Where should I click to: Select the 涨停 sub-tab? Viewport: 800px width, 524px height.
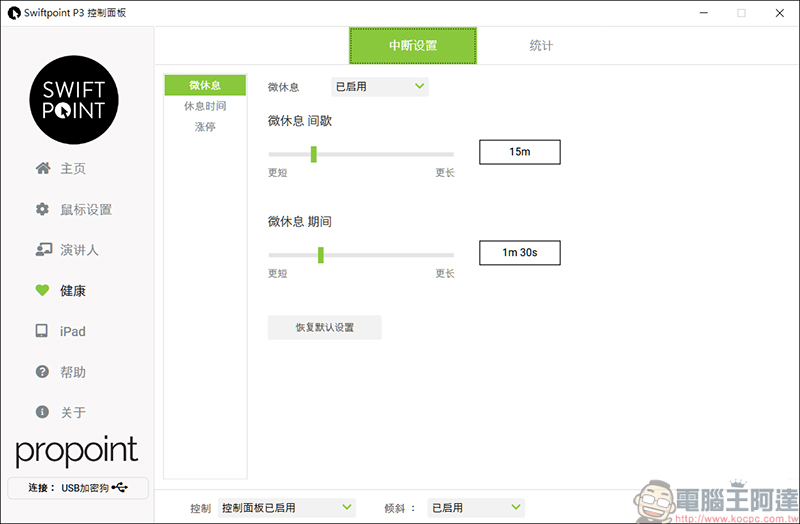[x=205, y=127]
